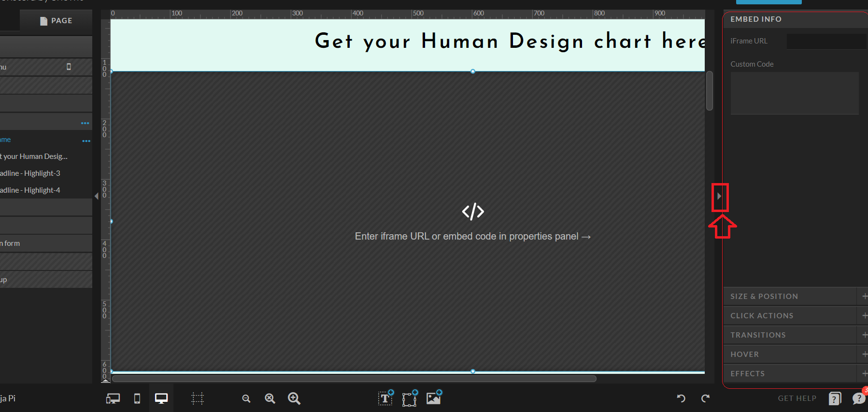Select the layer row ending in 'up'

46,280
